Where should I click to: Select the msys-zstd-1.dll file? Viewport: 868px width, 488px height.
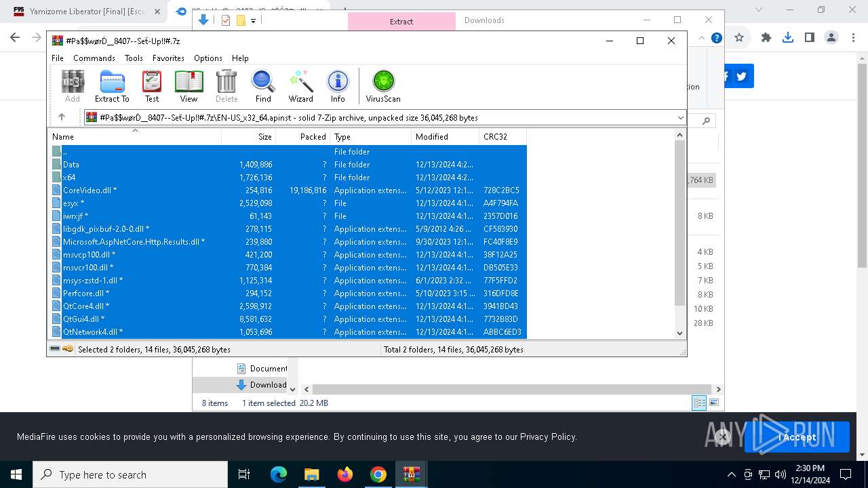coord(288,281)
